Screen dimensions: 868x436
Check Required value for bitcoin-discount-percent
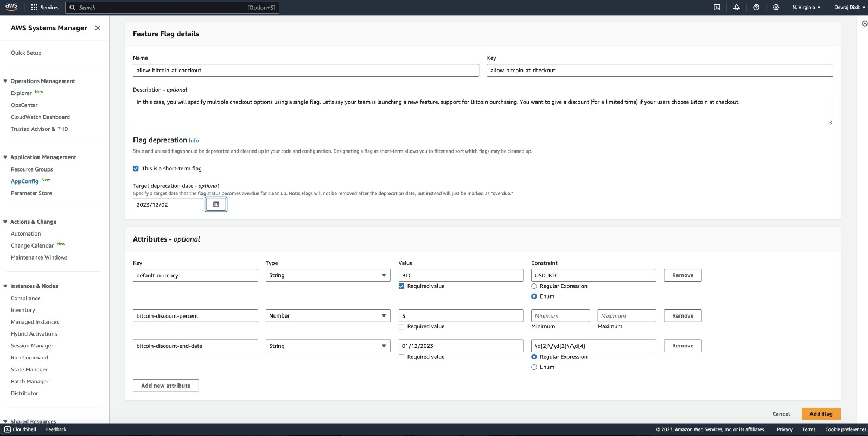[401, 327]
